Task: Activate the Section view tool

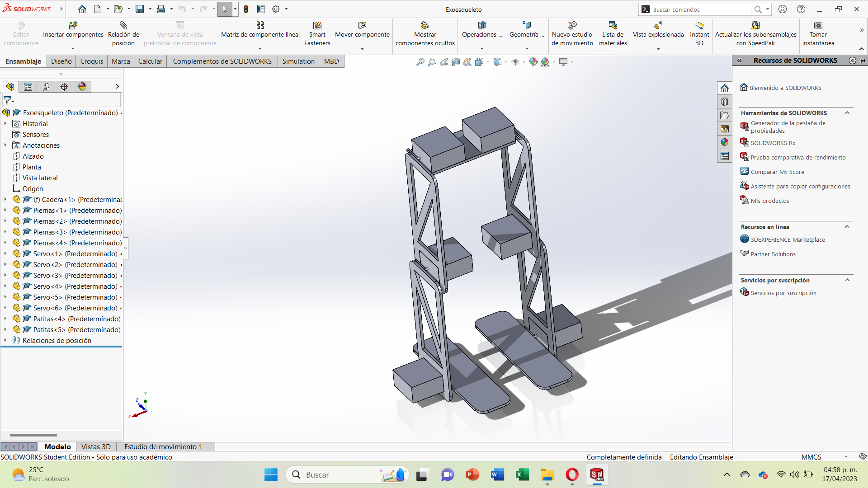Action: [456, 62]
